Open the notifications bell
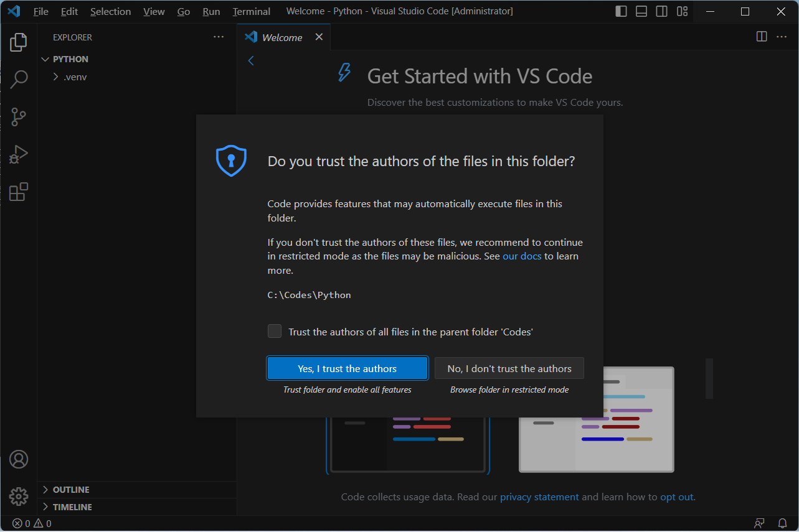Screen dimensions: 799x532 tap(782, 523)
